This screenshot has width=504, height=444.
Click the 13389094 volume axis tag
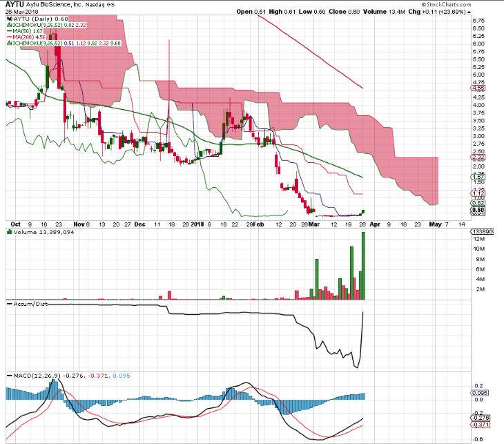[x=482, y=232]
